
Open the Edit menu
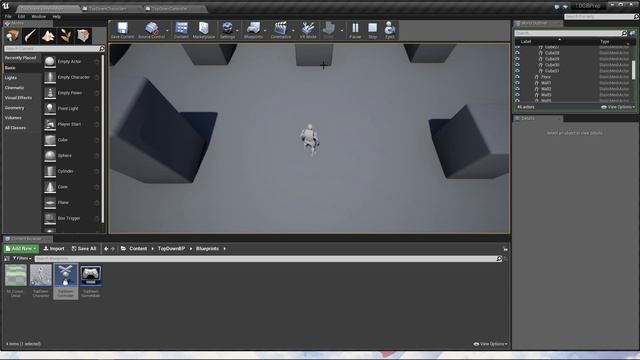(x=21, y=17)
